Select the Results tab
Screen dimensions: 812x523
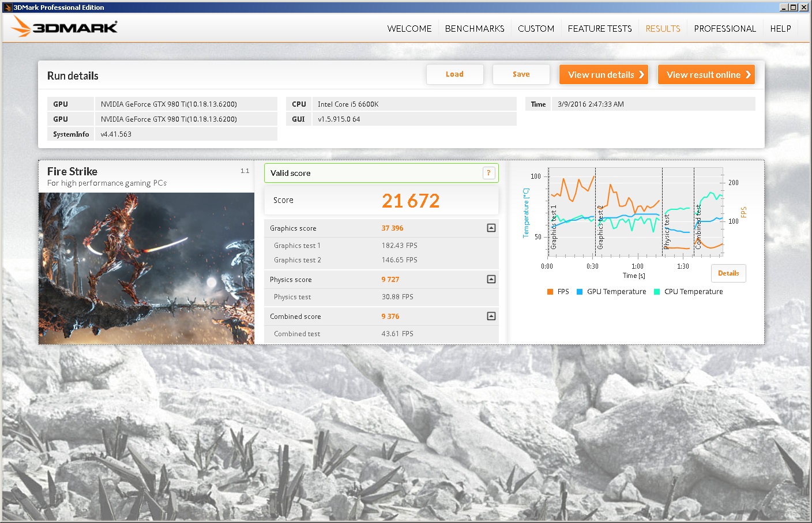click(663, 28)
